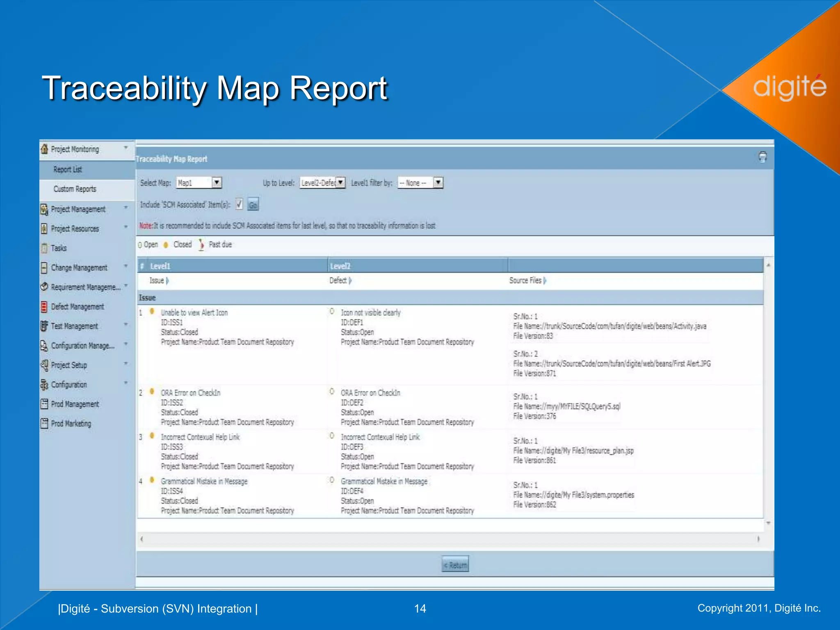Viewport: 840px width, 630px height.
Task: Expand the Project Resources menu arrow
Action: pos(126,227)
